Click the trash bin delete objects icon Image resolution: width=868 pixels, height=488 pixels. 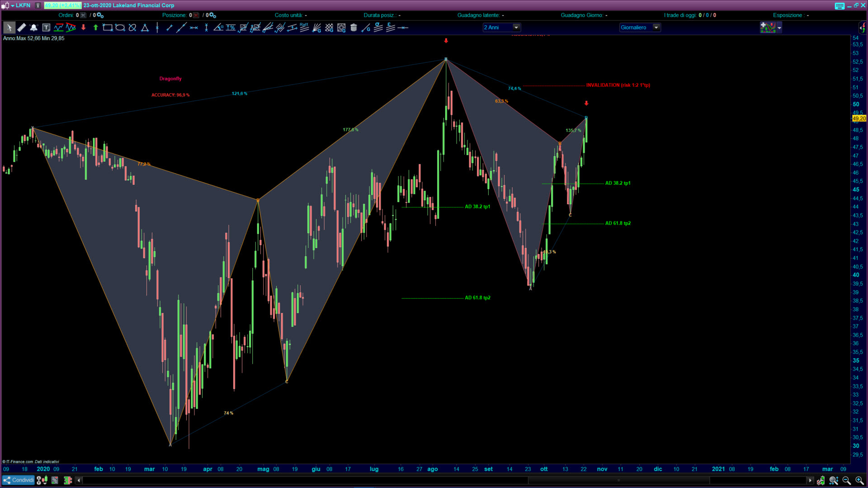[x=354, y=28]
